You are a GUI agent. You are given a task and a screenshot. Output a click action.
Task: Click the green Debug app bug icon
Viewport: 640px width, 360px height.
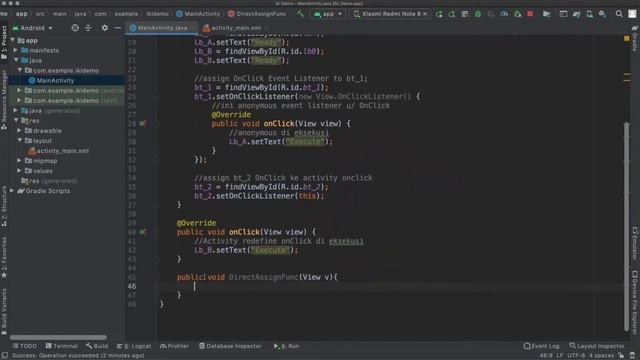478,14
